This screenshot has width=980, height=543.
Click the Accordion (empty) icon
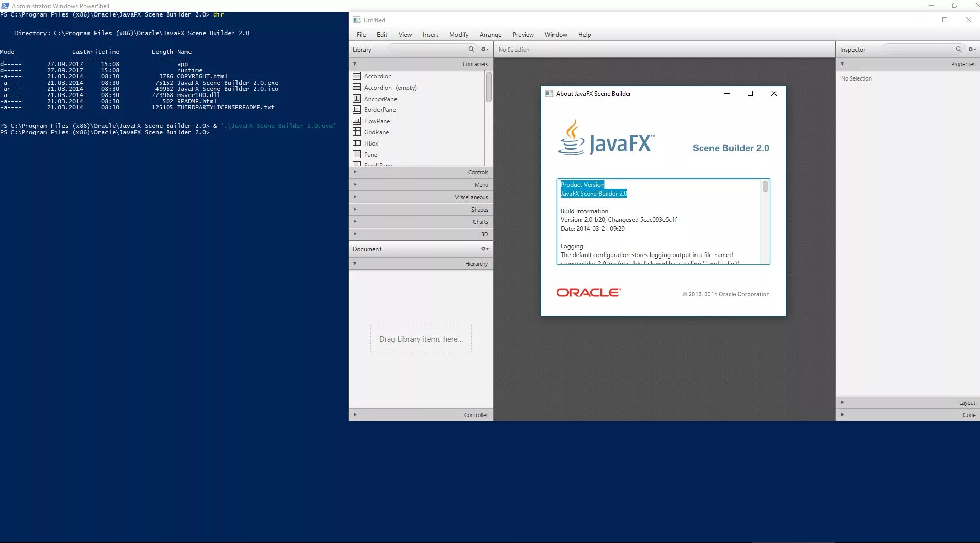coord(356,87)
